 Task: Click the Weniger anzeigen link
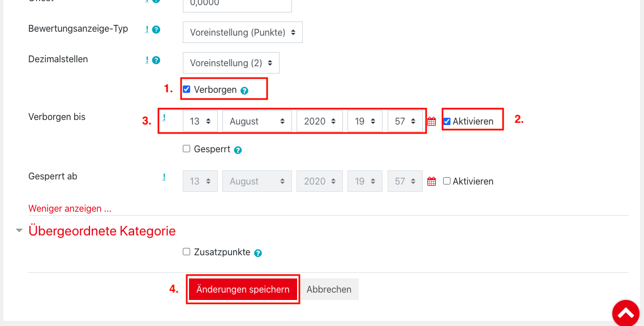[x=70, y=208]
